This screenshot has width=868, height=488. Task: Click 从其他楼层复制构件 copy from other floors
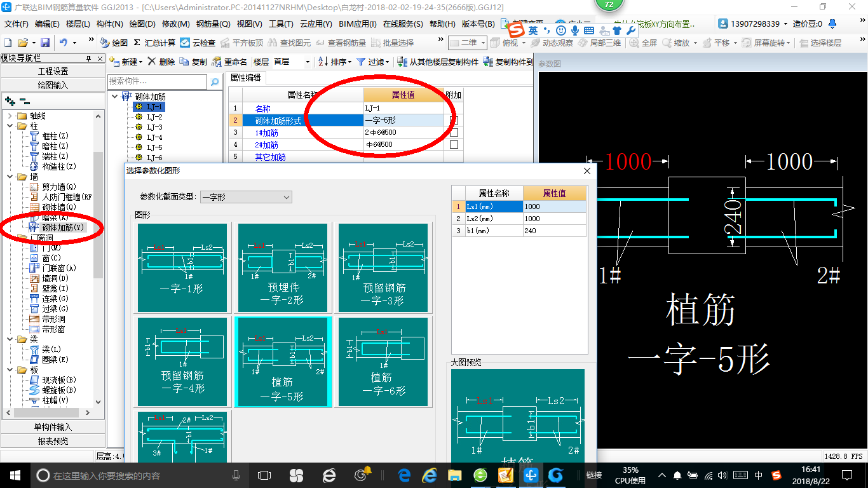coord(438,62)
